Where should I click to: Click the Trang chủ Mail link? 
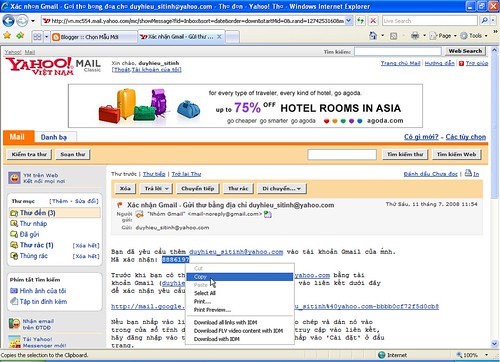tap(401, 63)
